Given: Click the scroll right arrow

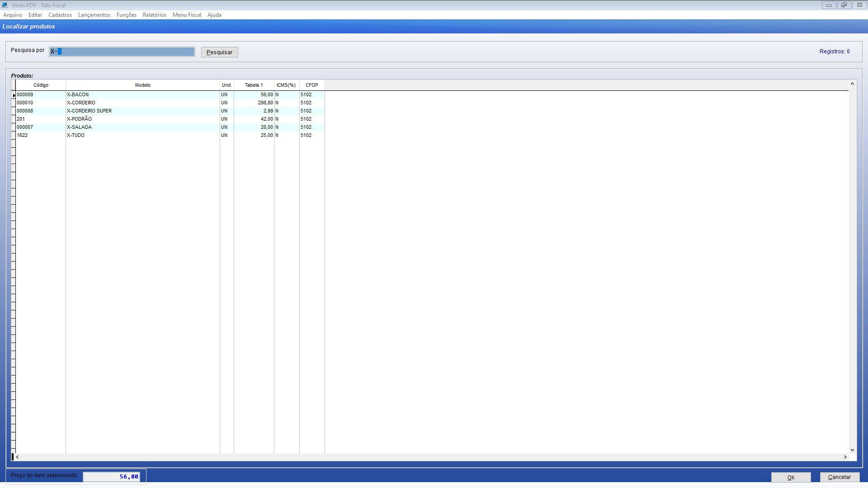Looking at the screenshot, I should 845,457.
